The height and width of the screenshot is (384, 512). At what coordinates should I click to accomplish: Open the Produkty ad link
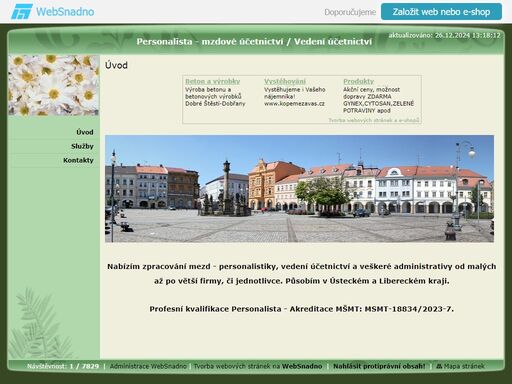pos(358,81)
